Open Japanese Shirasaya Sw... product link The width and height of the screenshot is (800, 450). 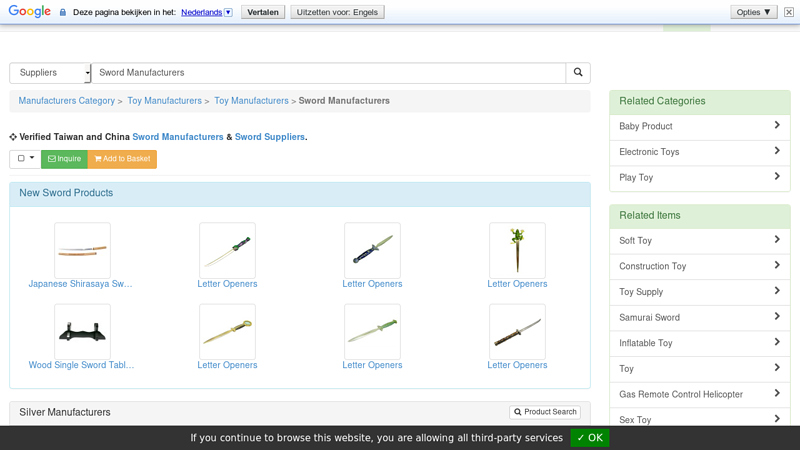pos(81,284)
